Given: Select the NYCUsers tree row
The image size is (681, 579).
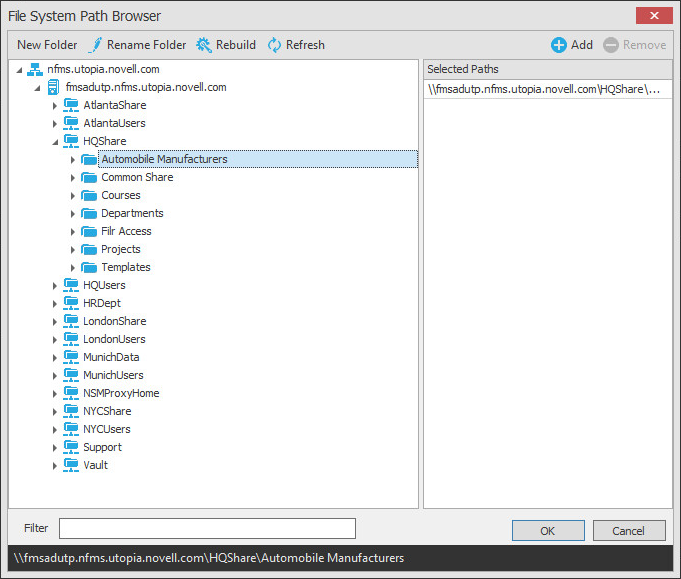Looking at the screenshot, I should point(106,429).
